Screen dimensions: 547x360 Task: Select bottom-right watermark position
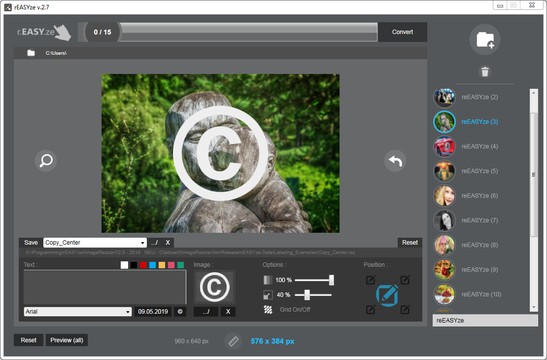[405, 309]
